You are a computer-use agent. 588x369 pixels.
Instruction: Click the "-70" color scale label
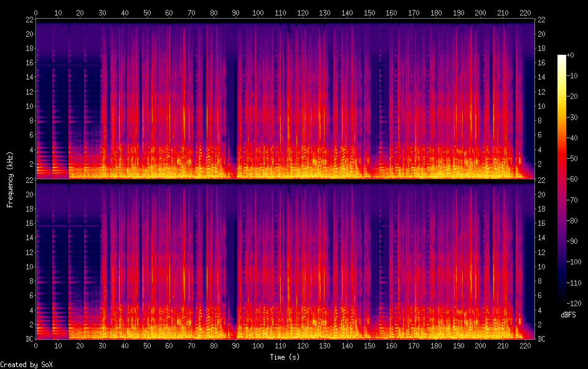pos(572,200)
